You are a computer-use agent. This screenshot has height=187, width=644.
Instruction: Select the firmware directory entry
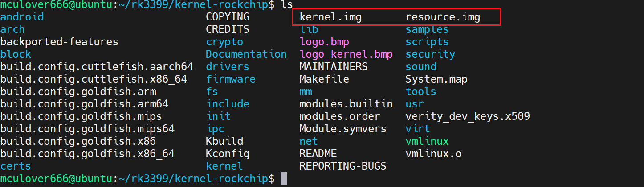231,80
